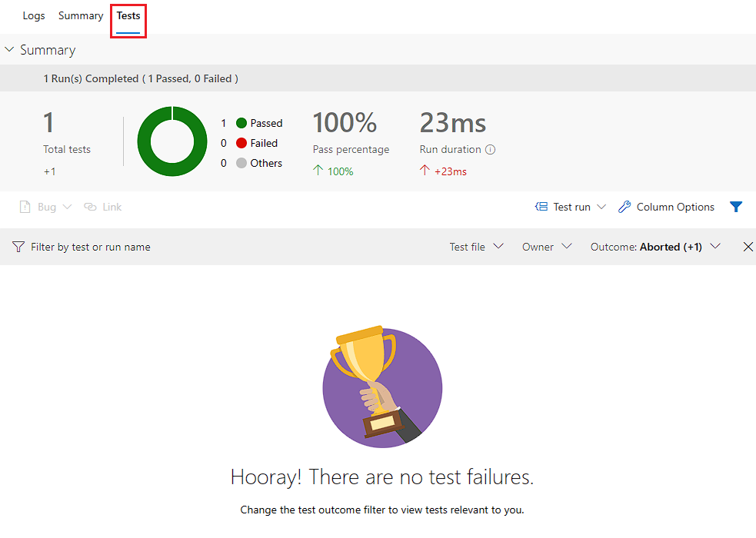Open Column Options using the wrench icon
Viewport: 756px width, 538px height.
623,206
